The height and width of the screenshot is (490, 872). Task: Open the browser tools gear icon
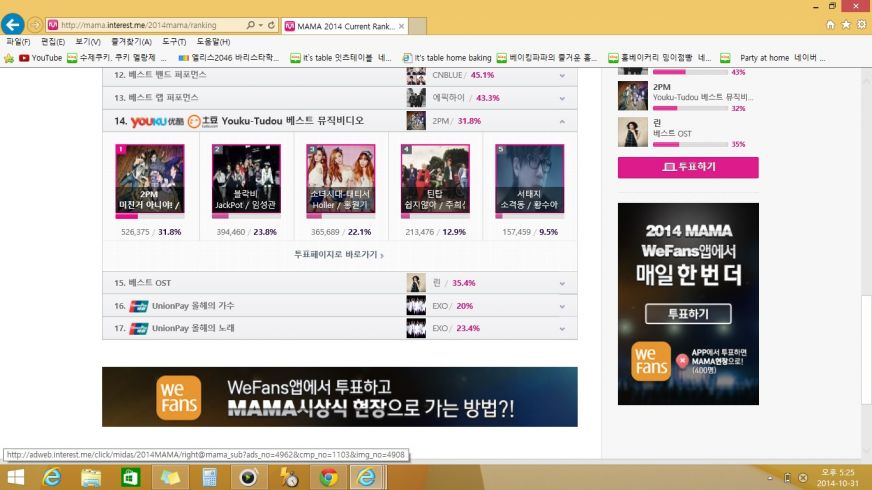(x=861, y=24)
